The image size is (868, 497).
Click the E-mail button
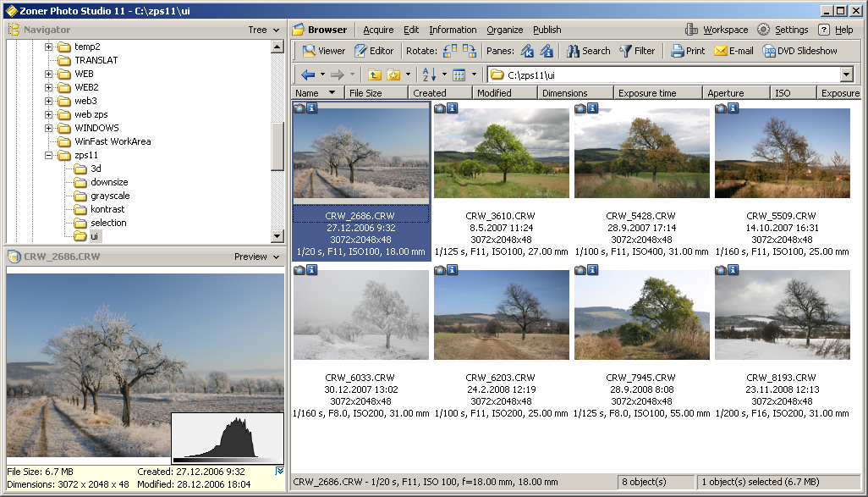click(x=733, y=51)
